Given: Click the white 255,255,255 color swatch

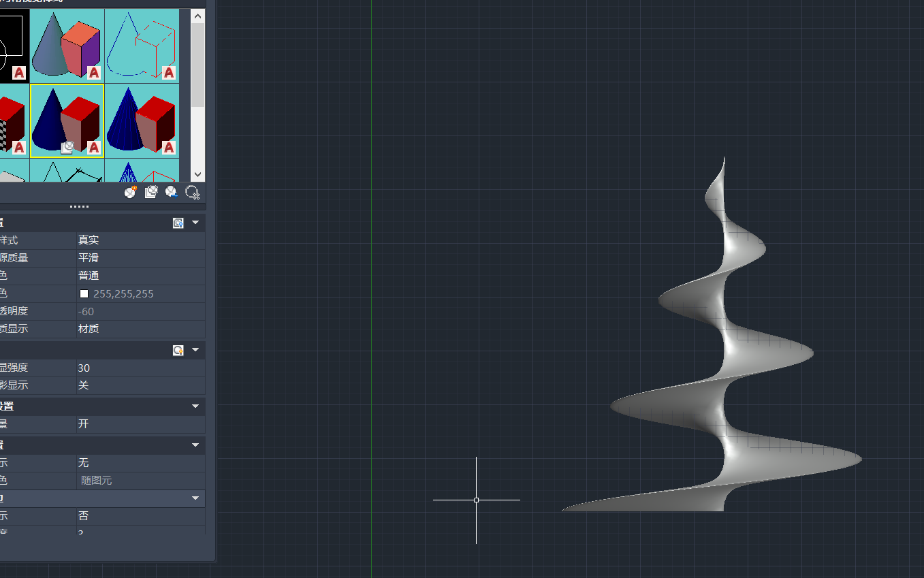Looking at the screenshot, I should 84,294.
